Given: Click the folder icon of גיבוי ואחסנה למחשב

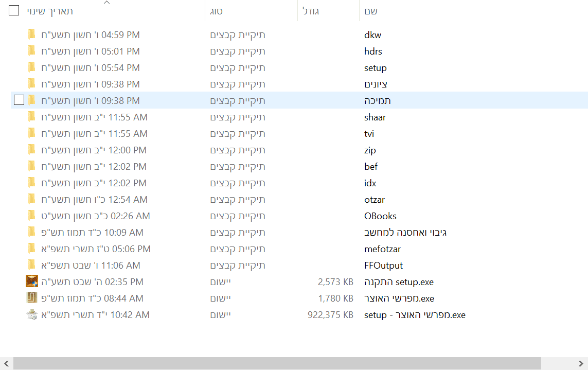Looking at the screenshot, I should [x=31, y=232].
